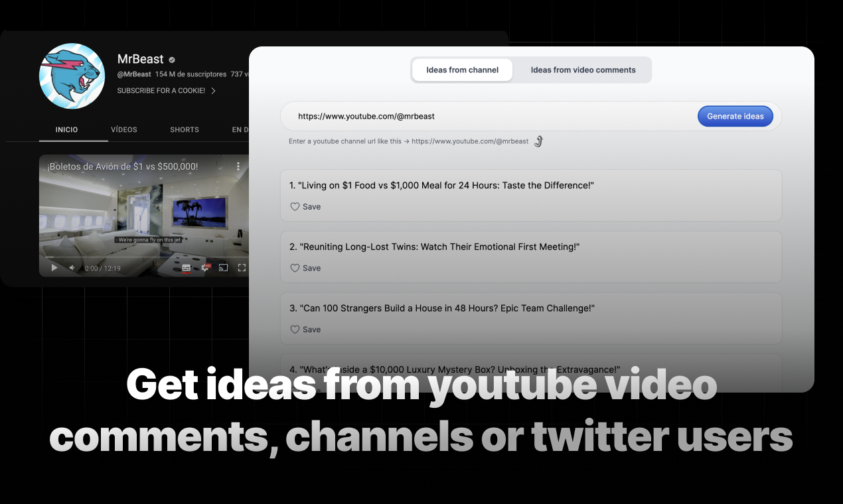Open video player settings gear

[x=206, y=268]
